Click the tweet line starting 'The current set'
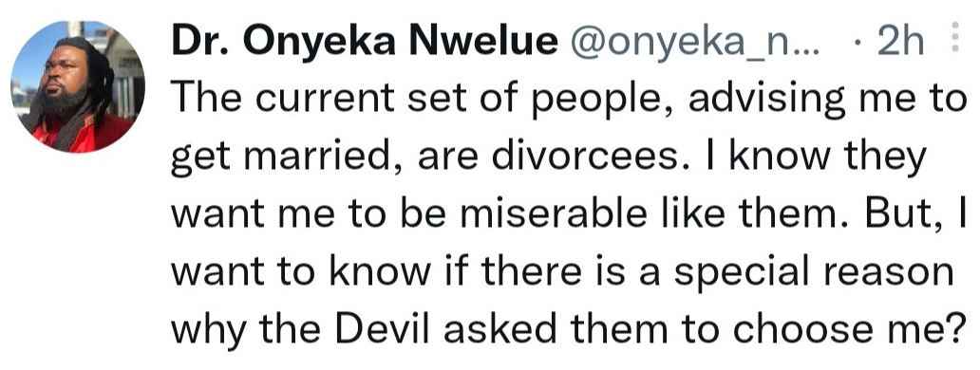Screen dimensions: 980x370 [569, 101]
